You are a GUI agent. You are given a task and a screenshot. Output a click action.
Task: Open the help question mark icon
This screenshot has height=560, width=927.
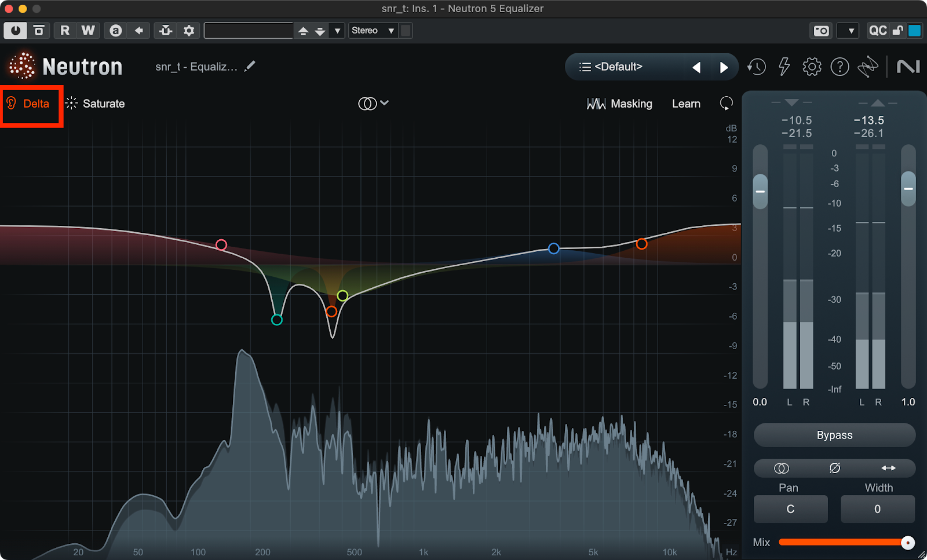pyautogui.click(x=840, y=67)
